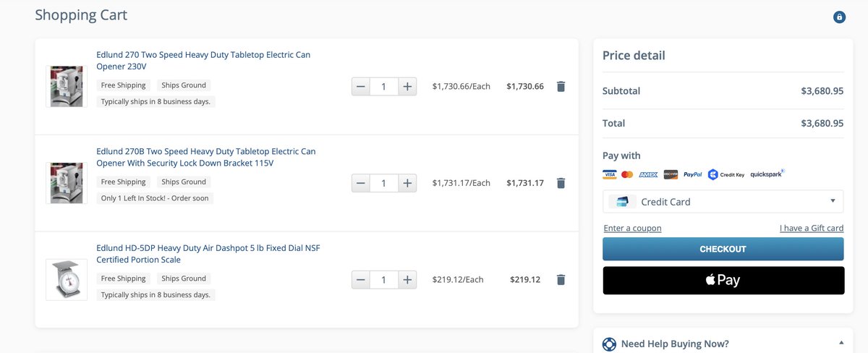Delete the Edlund 270 230V can opener
The height and width of the screenshot is (353, 868).
[x=561, y=86]
